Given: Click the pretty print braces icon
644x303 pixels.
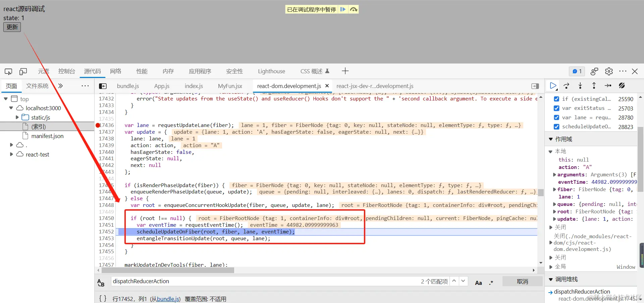Looking at the screenshot, I should pyautogui.click(x=103, y=298).
